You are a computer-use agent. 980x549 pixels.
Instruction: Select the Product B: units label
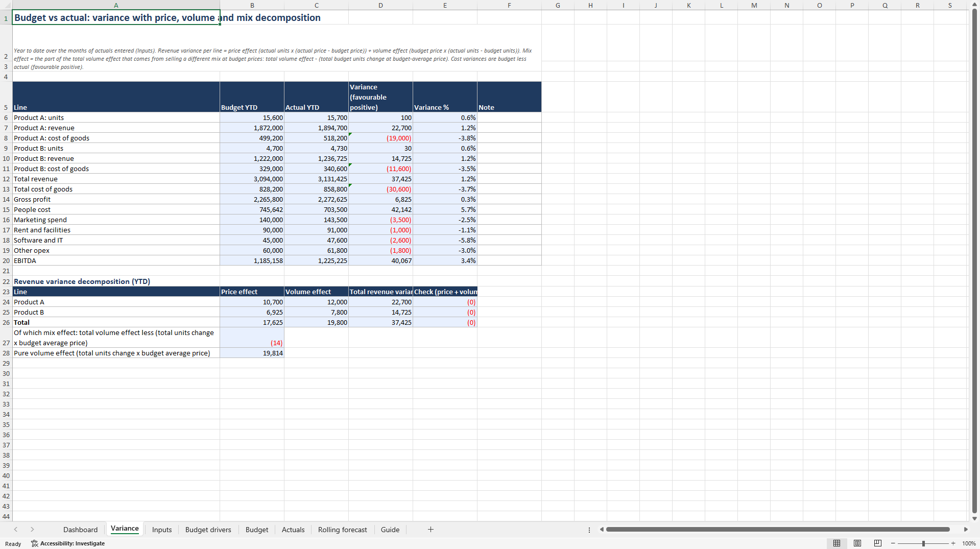coord(116,148)
